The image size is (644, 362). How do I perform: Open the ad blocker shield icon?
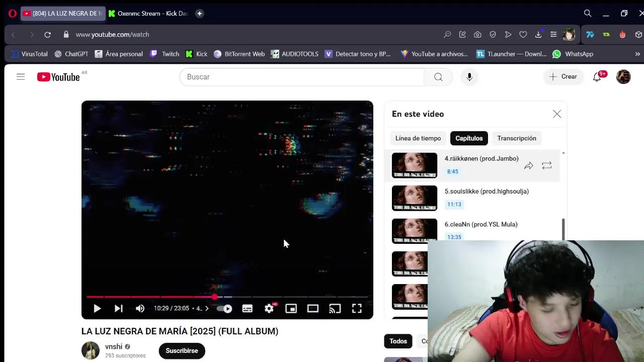493,35
